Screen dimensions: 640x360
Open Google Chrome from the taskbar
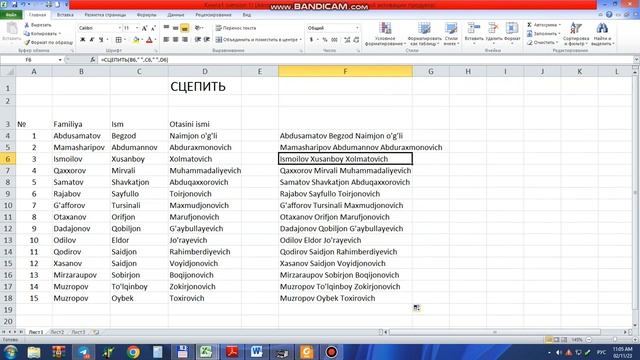[x=133, y=352]
